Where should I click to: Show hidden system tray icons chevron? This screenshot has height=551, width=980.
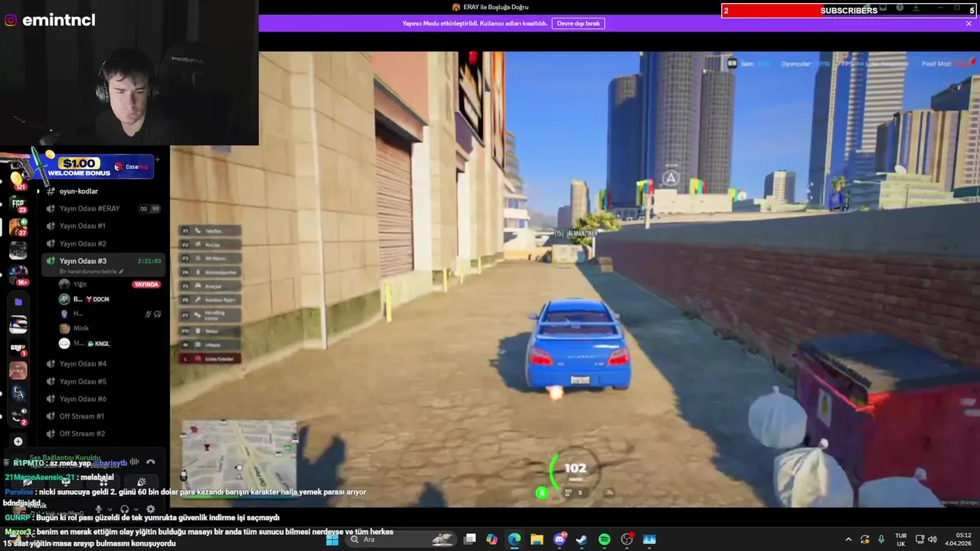(848, 540)
